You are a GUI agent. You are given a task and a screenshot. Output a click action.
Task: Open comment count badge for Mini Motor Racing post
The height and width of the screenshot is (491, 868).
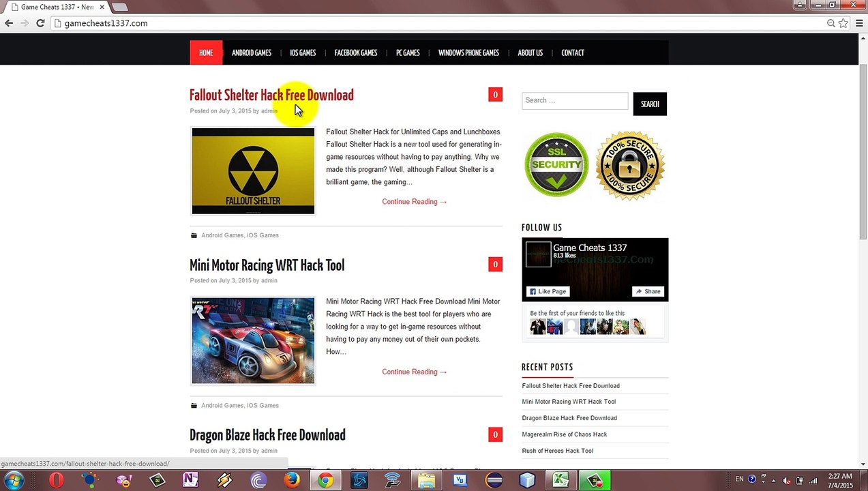coord(496,265)
